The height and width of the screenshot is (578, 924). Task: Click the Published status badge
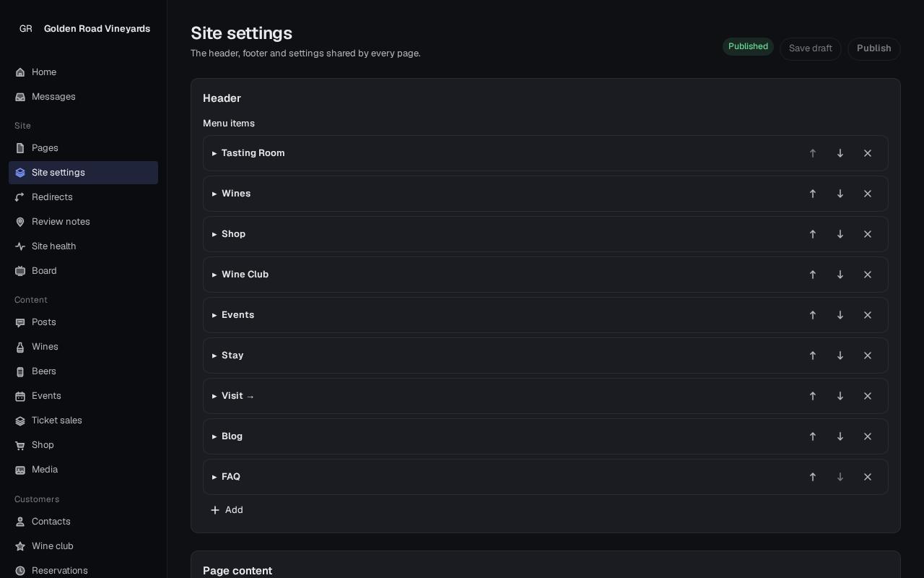748,46
